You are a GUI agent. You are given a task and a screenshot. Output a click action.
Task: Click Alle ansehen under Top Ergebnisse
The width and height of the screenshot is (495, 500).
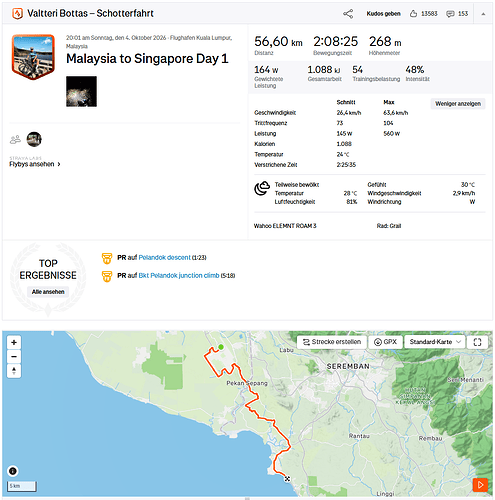48,292
